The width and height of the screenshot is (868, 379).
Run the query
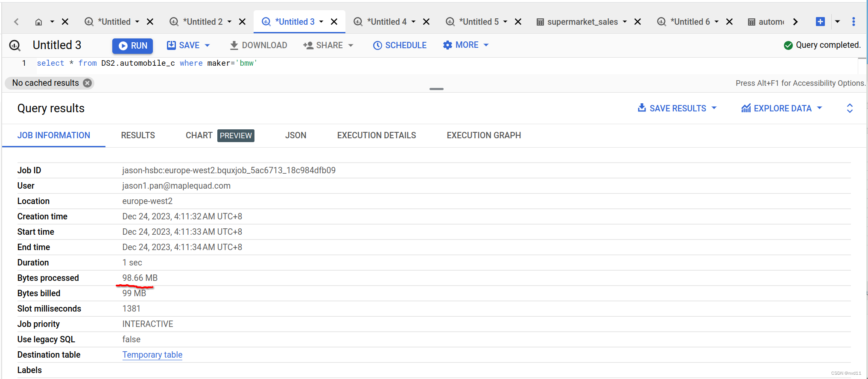click(x=133, y=46)
